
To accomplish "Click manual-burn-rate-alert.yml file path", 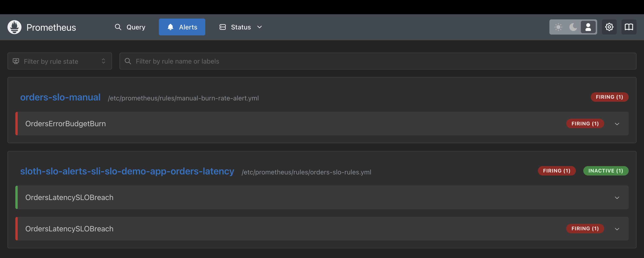I will coord(183,98).
